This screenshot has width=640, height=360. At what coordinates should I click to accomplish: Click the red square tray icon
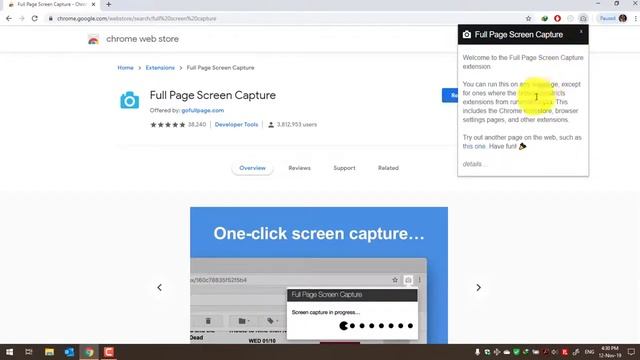pos(565,352)
